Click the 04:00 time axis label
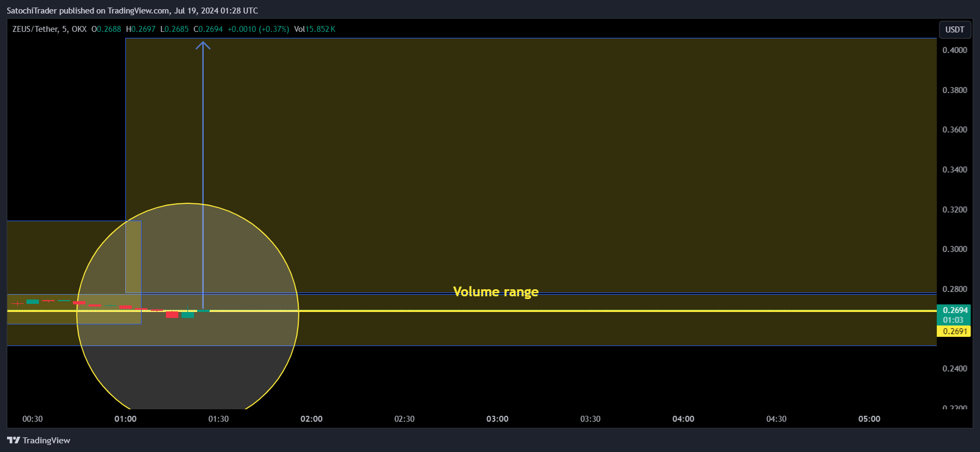The image size is (980, 452). point(683,419)
